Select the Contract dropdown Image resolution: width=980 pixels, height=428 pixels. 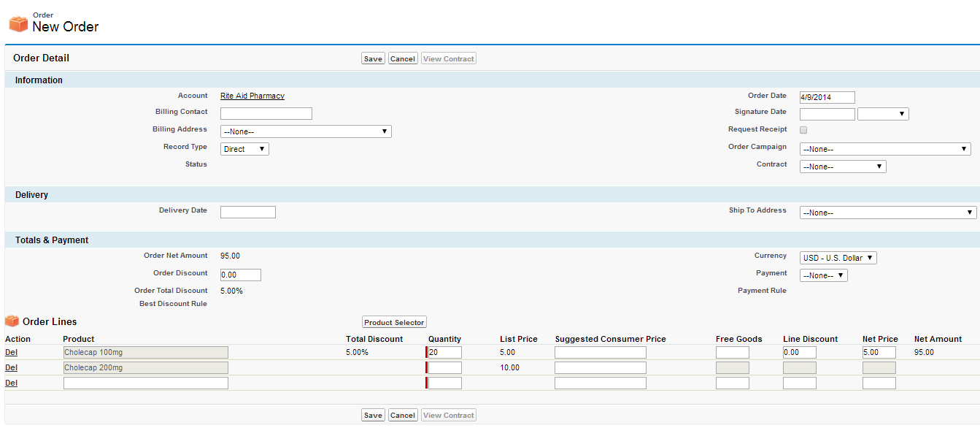(x=843, y=167)
